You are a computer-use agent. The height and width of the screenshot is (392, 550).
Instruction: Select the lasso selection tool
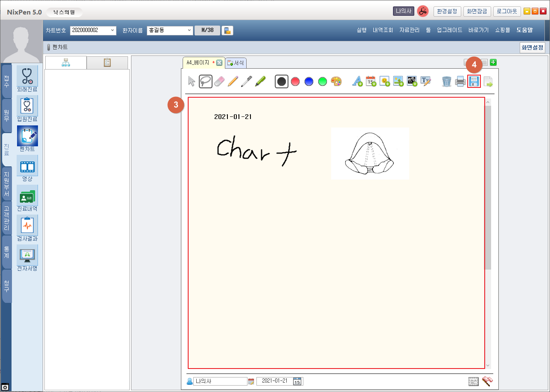click(206, 81)
